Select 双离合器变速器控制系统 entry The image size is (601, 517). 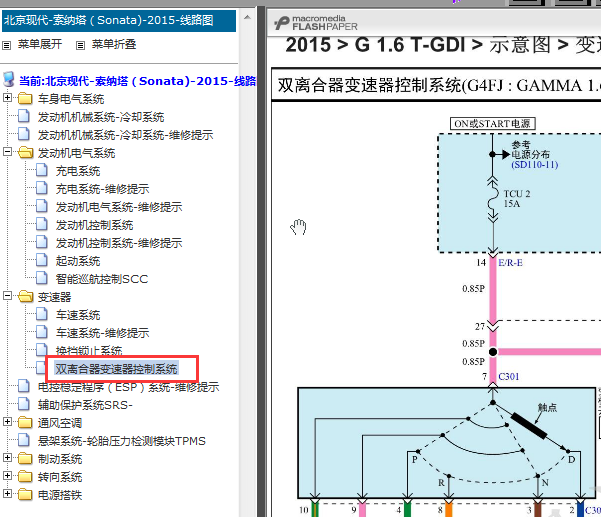116,369
